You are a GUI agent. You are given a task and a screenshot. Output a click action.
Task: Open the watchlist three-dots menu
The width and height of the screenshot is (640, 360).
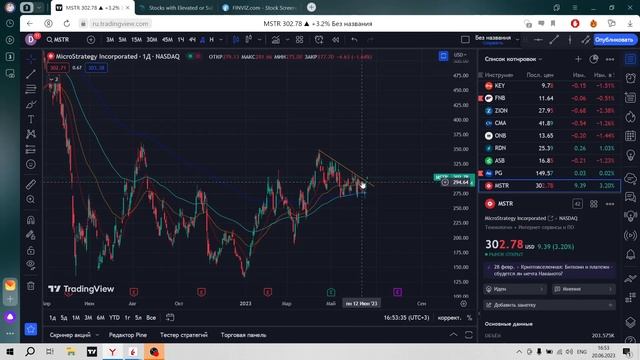tap(610, 59)
